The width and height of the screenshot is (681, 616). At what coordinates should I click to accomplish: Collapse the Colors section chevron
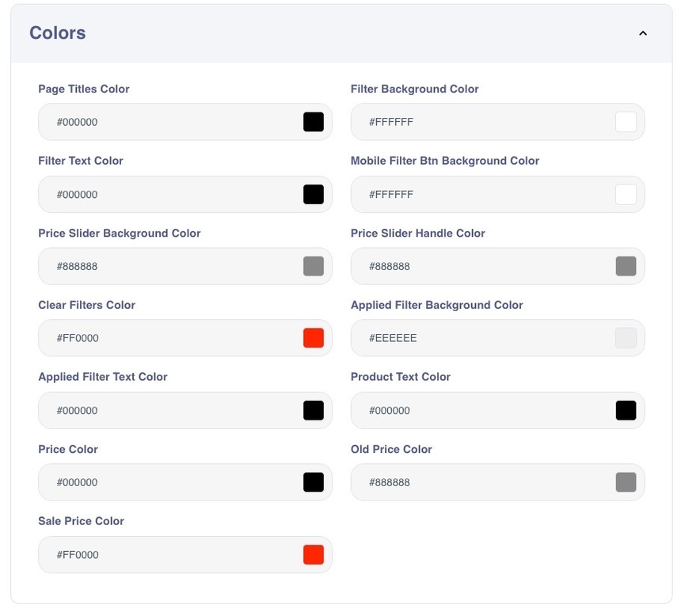tap(643, 33)
